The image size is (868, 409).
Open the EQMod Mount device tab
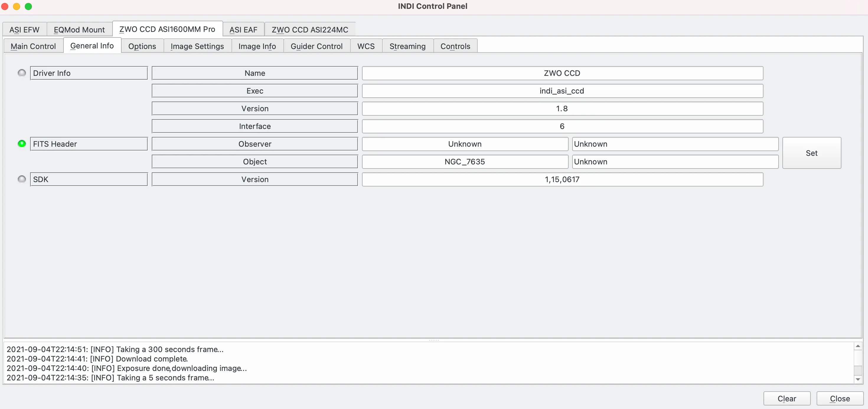(x=79, y=30)
